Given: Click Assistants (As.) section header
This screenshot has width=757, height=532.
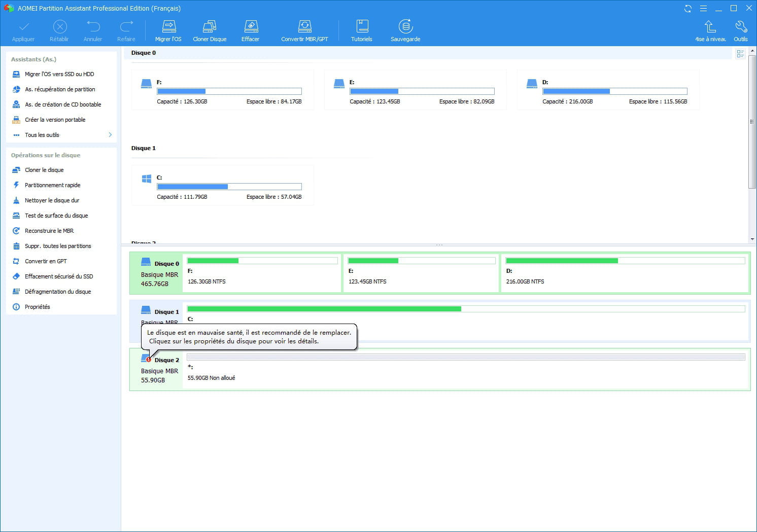Looking at the screenshot, I should click(33, 59).
